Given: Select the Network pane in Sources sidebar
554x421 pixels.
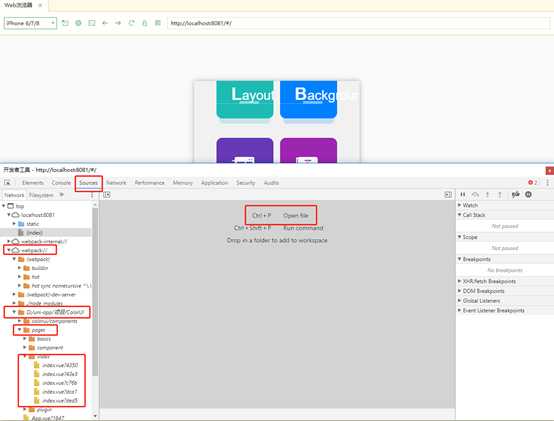Looking at the screenshot, I should [14, 195].
